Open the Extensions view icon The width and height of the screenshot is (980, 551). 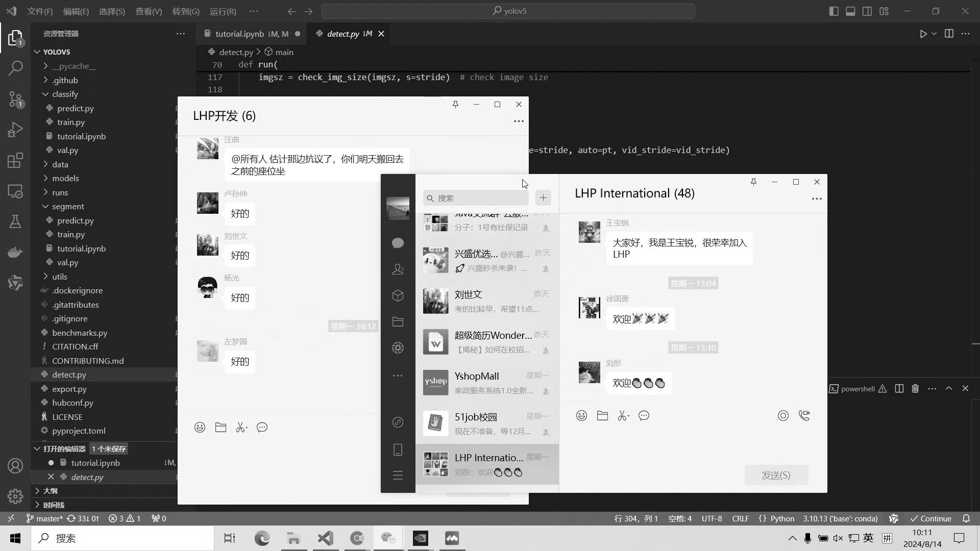(15, 161)
